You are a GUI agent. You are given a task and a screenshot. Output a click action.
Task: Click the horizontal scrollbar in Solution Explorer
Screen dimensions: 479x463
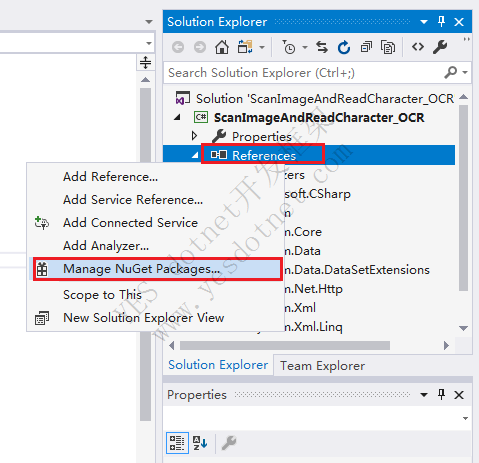point(285,345)
